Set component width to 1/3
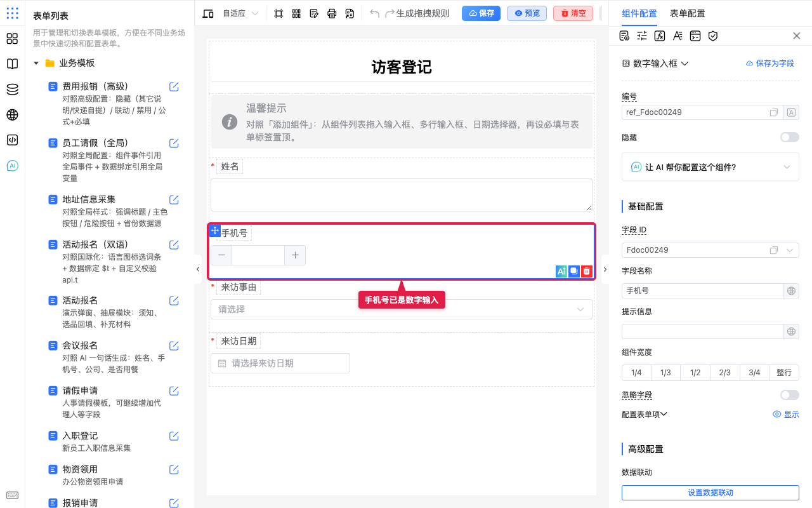Viewport: 812px width, 508px height. click(665, 373)
